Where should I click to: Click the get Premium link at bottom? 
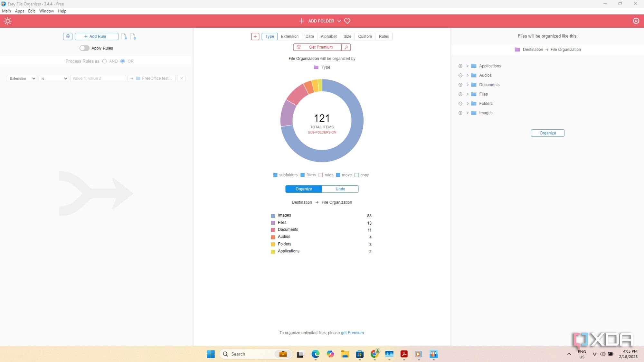pos(352,333)
